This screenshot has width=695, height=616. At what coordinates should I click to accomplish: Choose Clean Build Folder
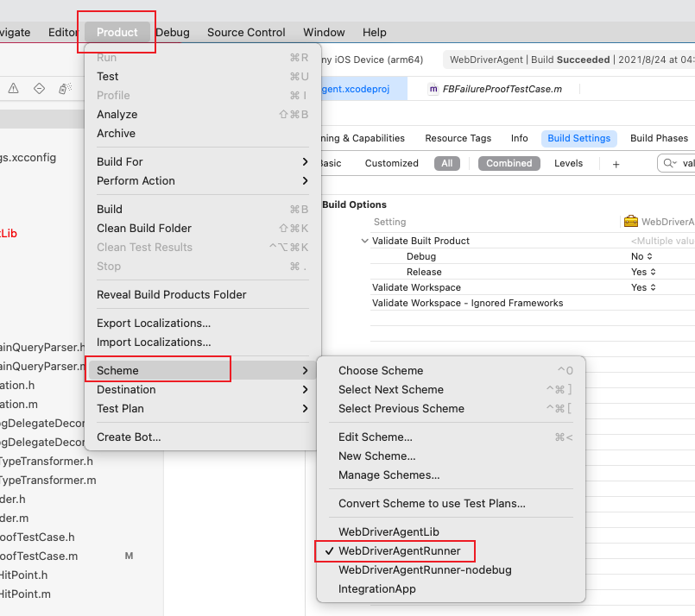(x=203, y=228)
